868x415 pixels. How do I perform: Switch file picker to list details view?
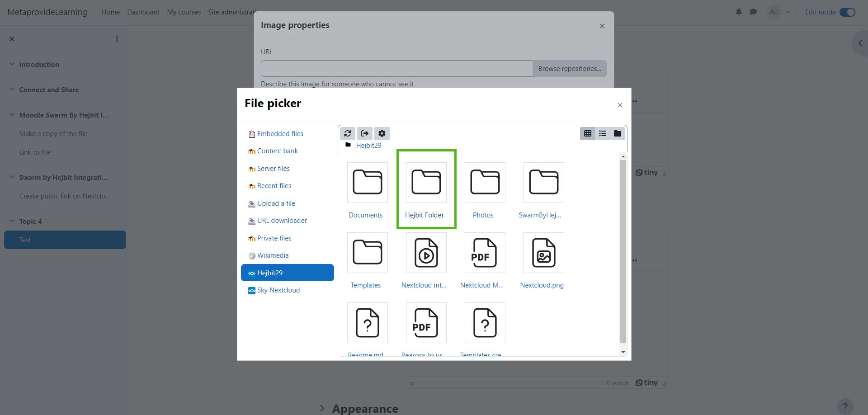[603, 133]
